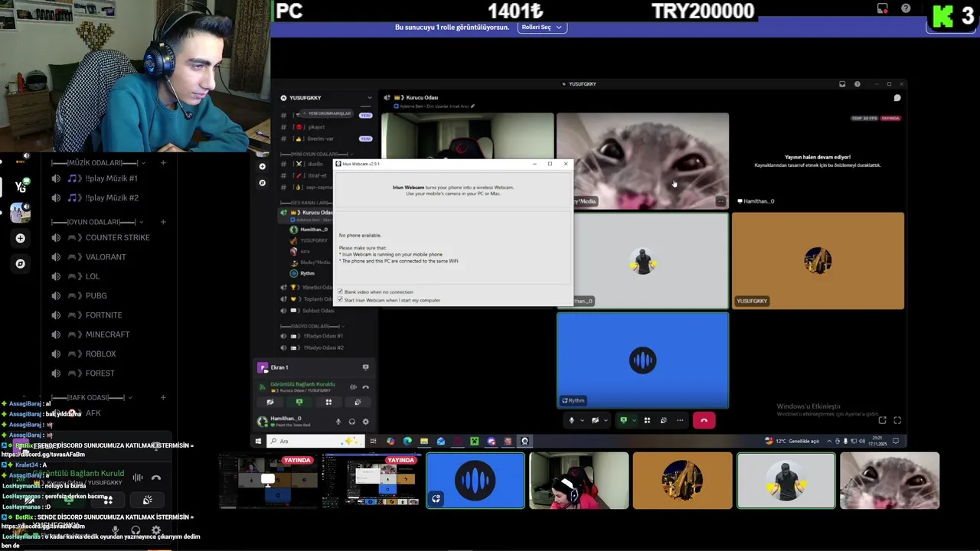This screenshot has height=551, width=980.
Task: Select the YUSUFGKKY orange video tile
Action: click(818, 261)
